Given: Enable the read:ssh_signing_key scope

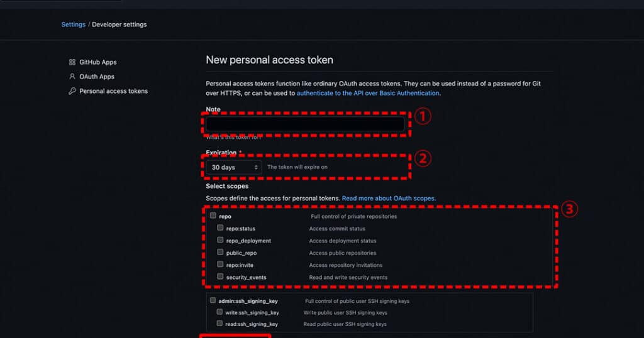Looking at the screenshot, I should tap(219, 324).
